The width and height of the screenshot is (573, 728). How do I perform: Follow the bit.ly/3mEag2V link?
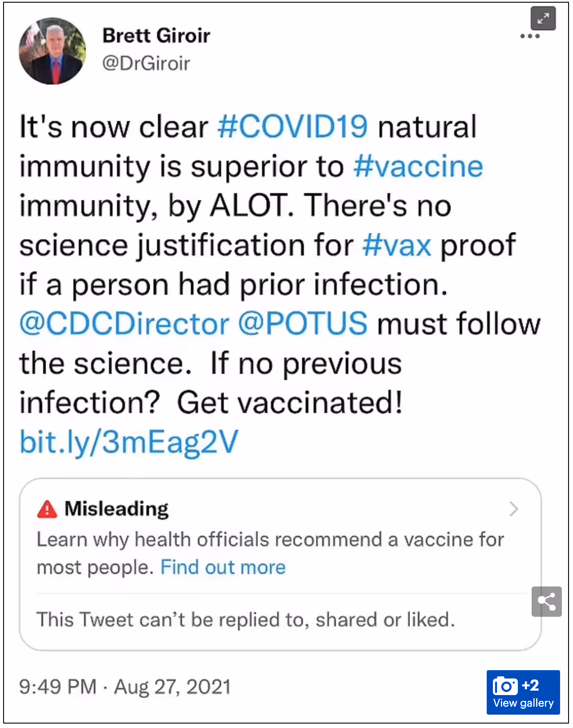point(129,442)
